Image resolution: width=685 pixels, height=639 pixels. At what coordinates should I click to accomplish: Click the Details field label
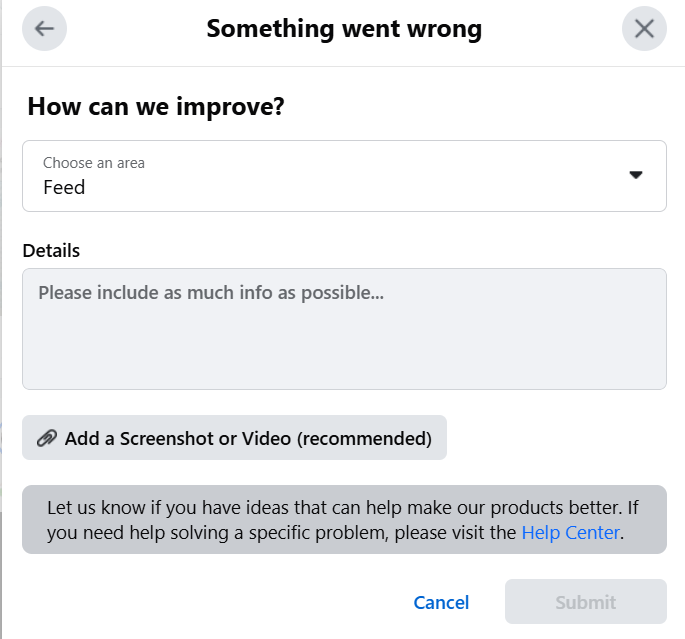[51, 250]
